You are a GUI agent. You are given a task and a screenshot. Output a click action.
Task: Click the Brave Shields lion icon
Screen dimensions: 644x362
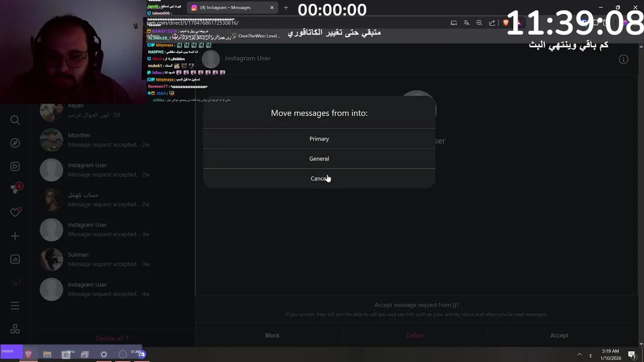tap(506, 23)
